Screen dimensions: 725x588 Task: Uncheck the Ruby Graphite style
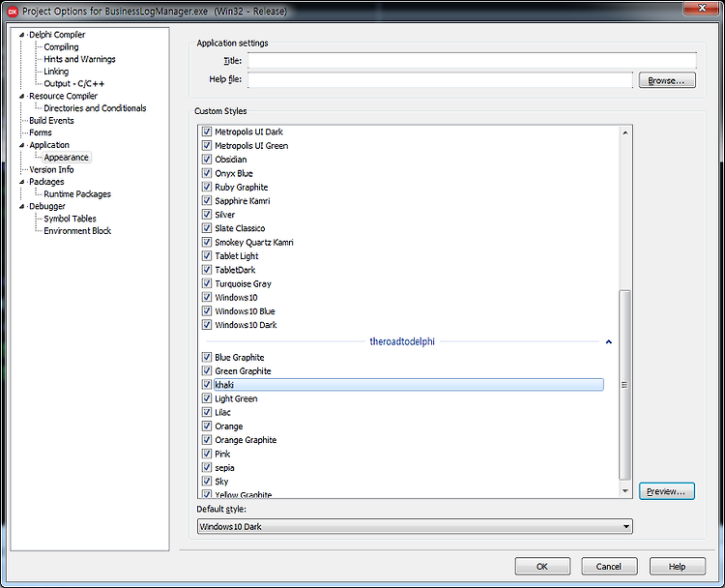207,187
